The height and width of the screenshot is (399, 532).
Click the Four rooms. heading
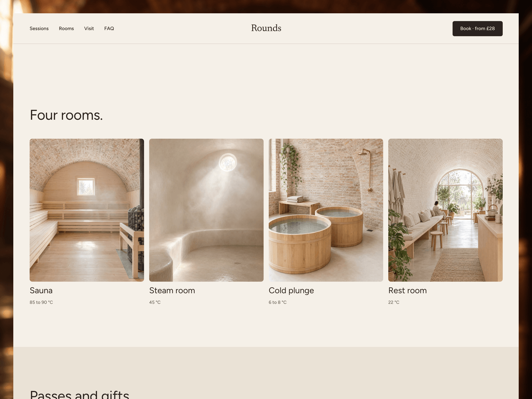tap(66, 115)
